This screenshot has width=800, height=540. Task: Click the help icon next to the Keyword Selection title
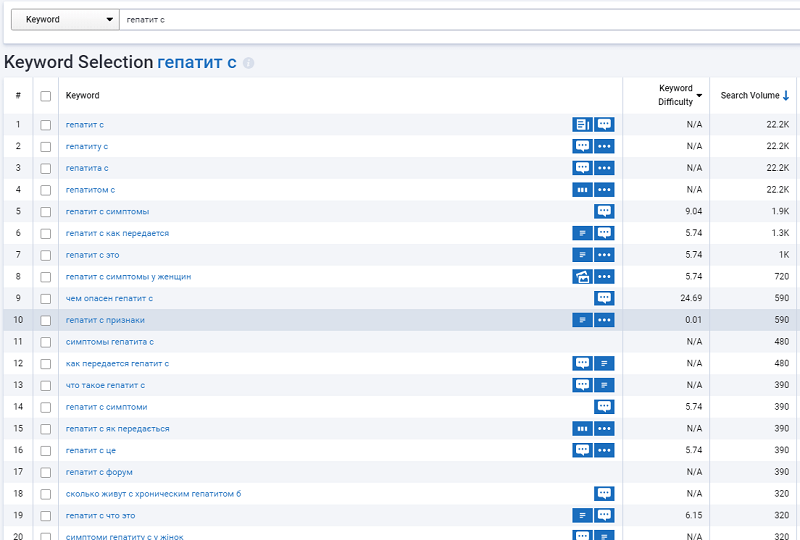tap(249, 63)
